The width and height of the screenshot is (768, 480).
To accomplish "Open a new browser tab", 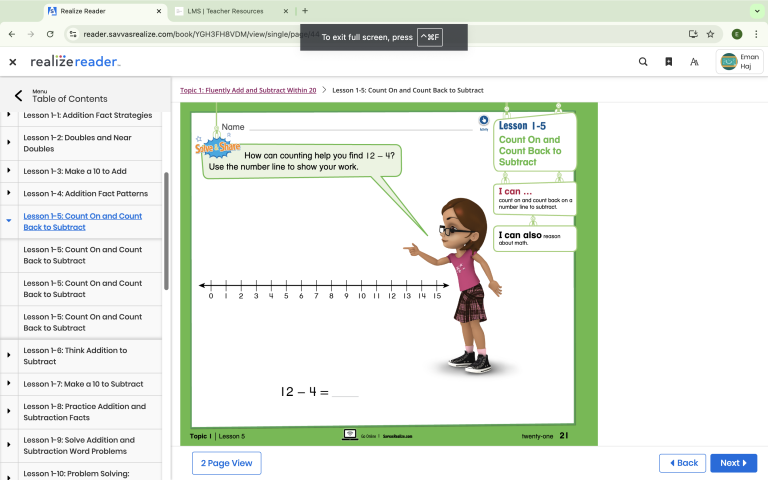I will pos(305,11).
